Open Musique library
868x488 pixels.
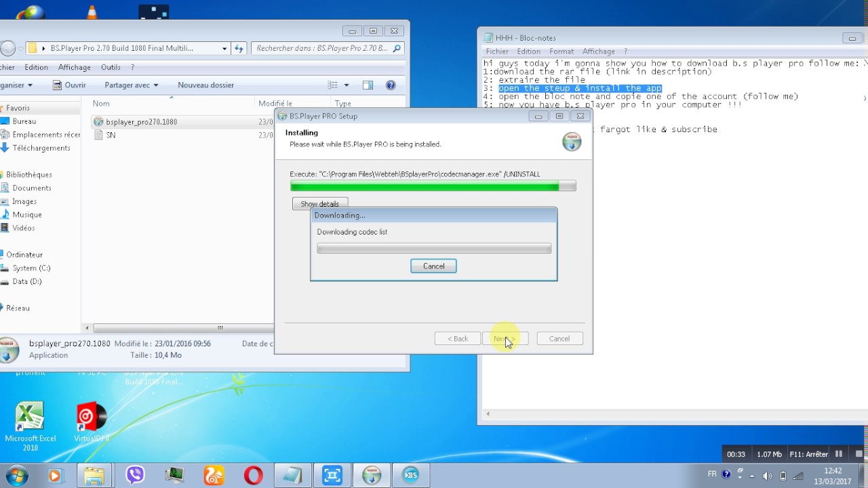coord(26,215)
